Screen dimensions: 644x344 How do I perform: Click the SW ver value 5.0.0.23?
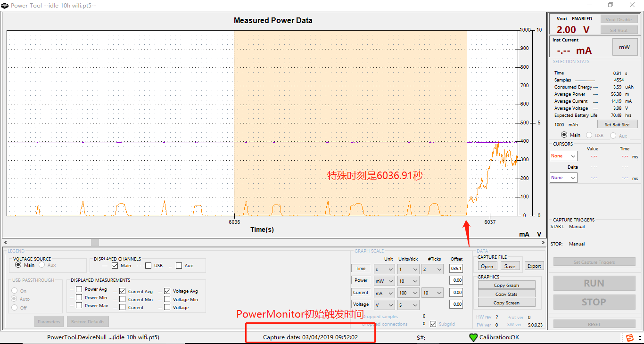pos(535,325)
